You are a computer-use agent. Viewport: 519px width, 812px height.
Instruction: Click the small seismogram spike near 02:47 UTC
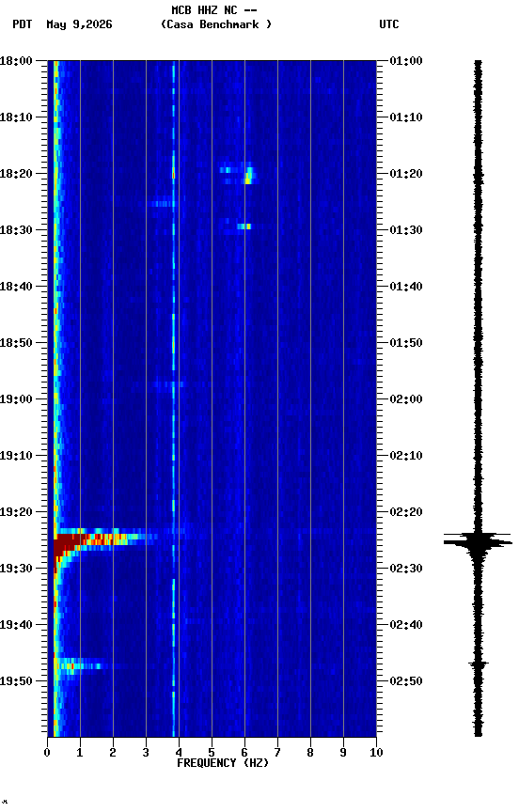(478, 664)
